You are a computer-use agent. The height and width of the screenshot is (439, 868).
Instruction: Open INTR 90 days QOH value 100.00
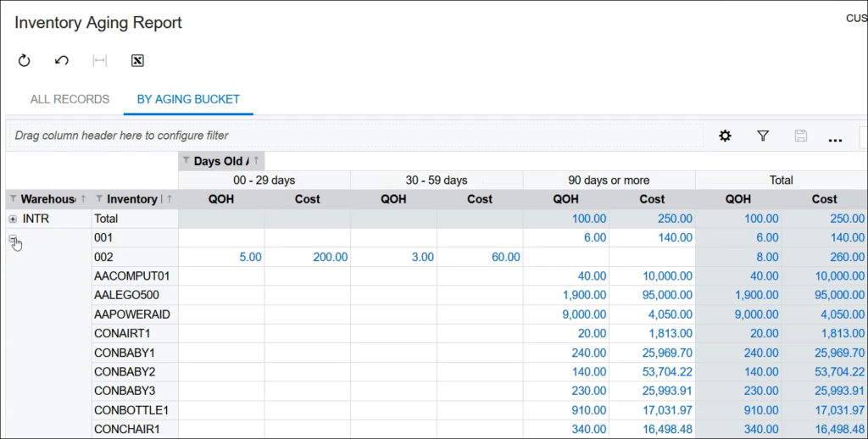(589, 219)
